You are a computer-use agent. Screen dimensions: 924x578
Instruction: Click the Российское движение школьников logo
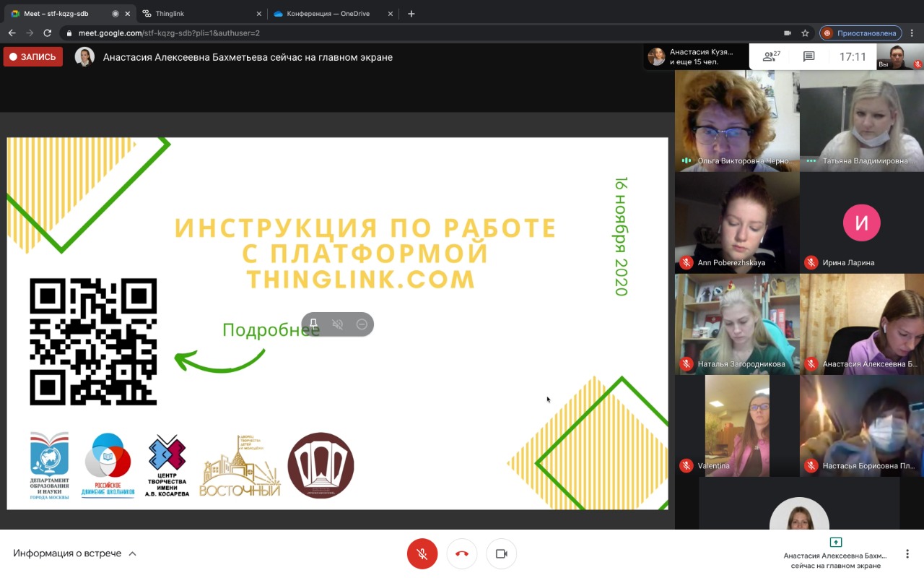tap(108, 465)
